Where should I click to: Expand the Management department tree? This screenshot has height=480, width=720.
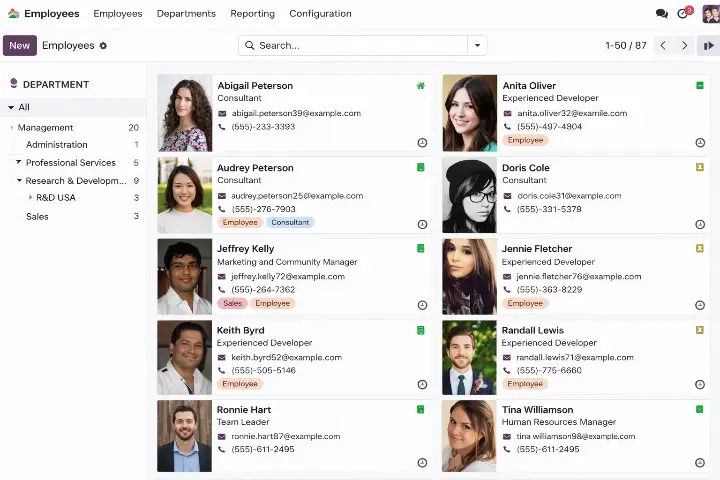[12, 128]
